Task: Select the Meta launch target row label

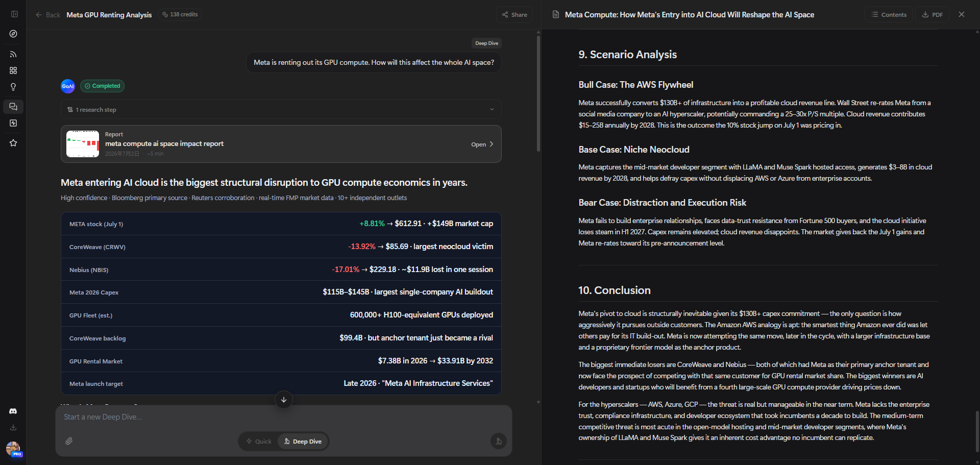Action: [96, 384]
